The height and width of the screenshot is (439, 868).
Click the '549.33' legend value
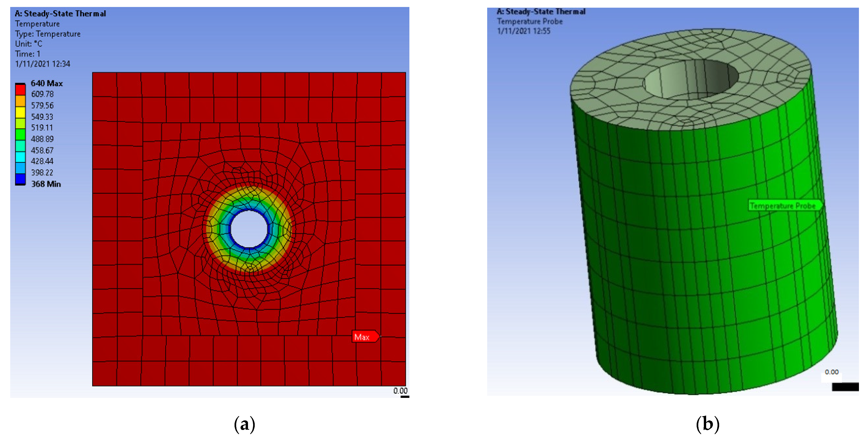tap(42, 117)
